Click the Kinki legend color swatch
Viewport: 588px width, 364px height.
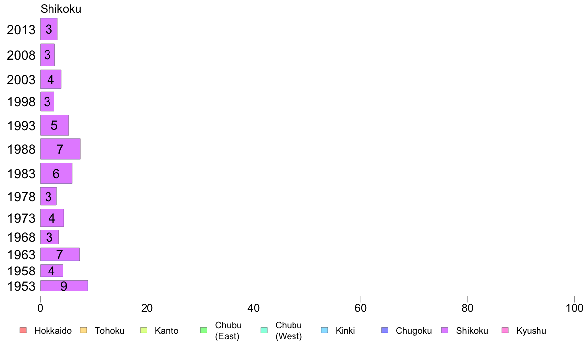[324, 330]
